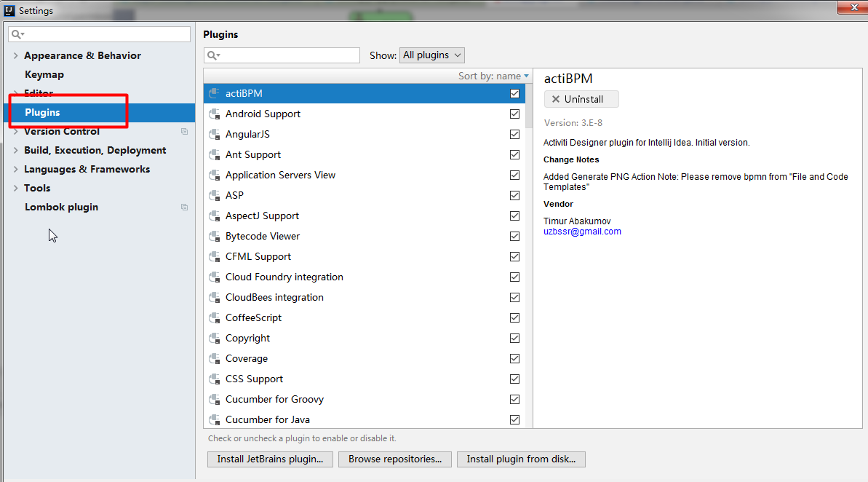
Task: Uncheck the Android Support plugin
Action: point(515,114)
